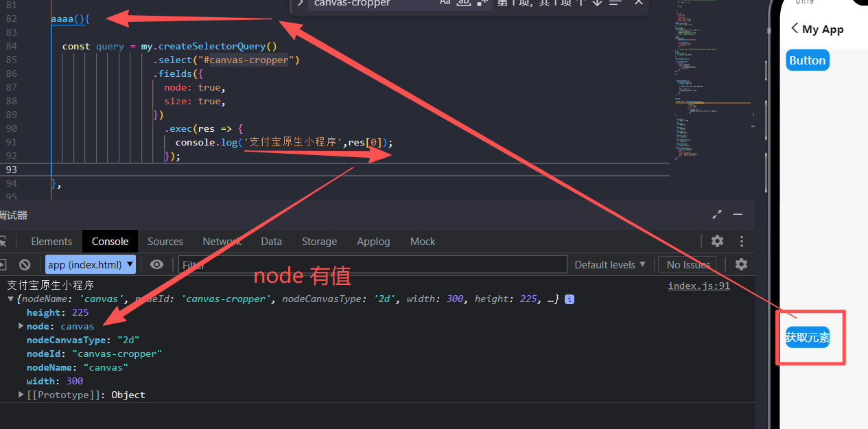The height and width of the screenshot is (429, 868).
Task: Expand the debugger panel to full size
Action: (x=717, y=215)
